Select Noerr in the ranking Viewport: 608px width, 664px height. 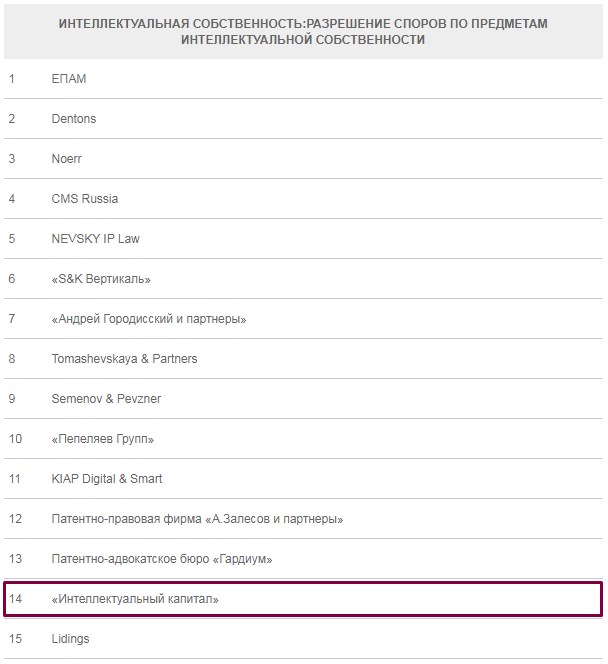pos(68,159)
